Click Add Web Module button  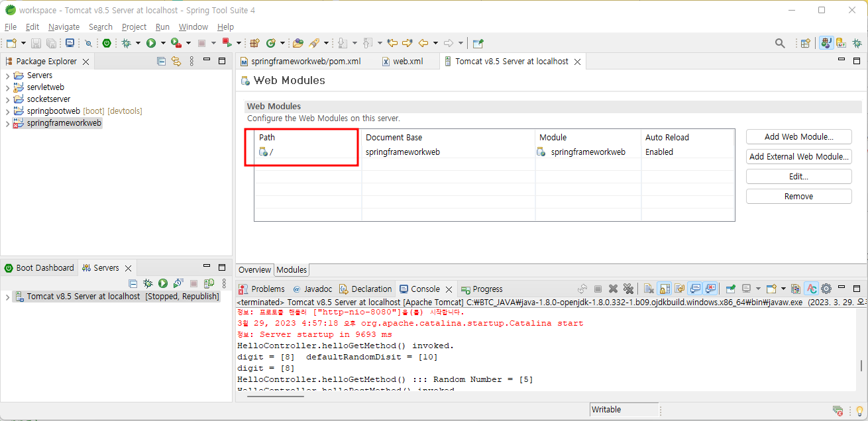pos(798,137)
